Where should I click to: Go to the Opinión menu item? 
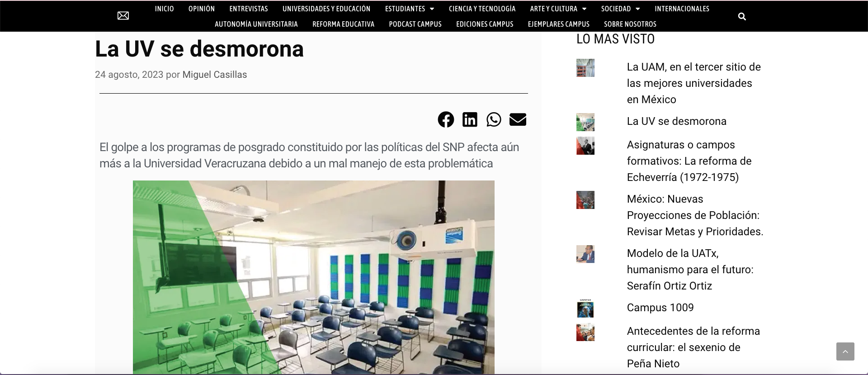[202, 9]
